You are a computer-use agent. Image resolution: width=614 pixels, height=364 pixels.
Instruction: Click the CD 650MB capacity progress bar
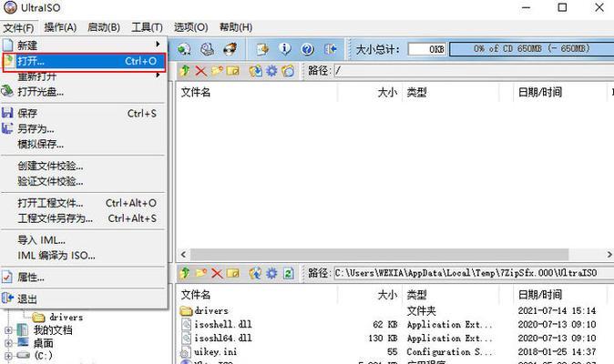click(x=532, y=49)
